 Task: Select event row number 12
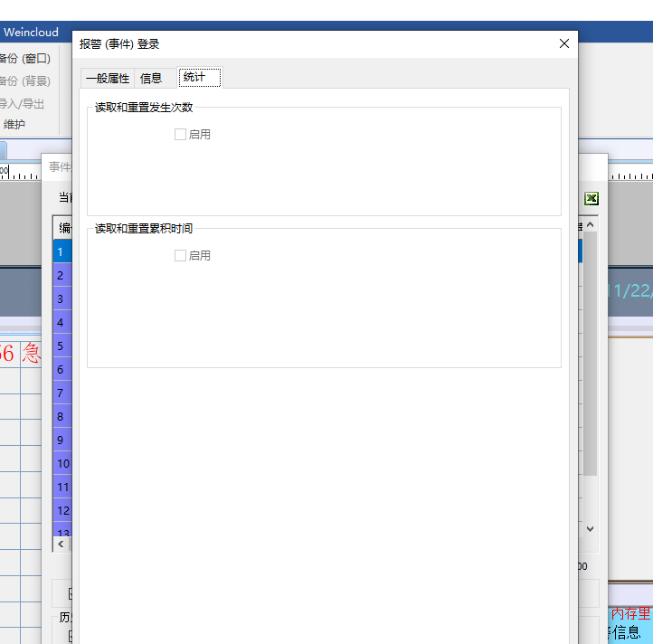click(x=62, y=510)
